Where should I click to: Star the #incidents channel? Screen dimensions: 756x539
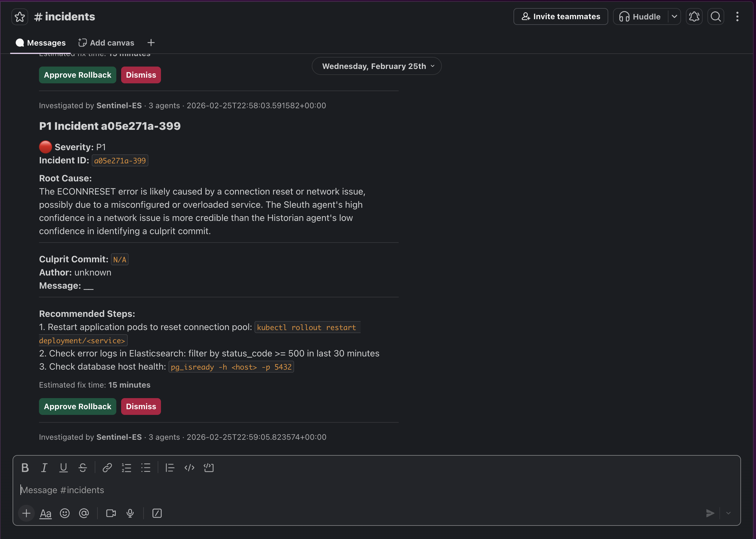pyautogui.click(x=19, y=16)
